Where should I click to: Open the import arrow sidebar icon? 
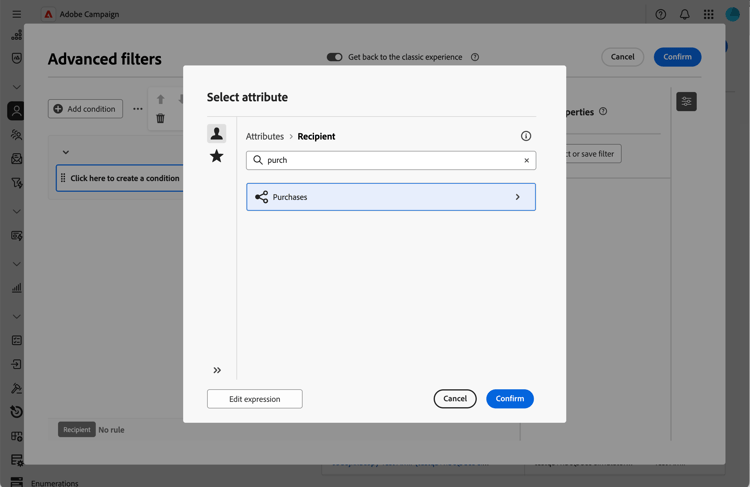pos(17,365)
